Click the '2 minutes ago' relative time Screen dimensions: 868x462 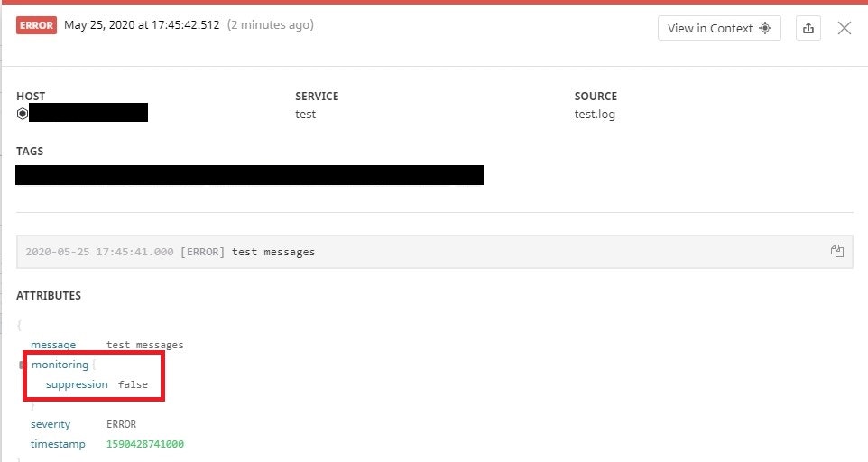click(270, 25)
